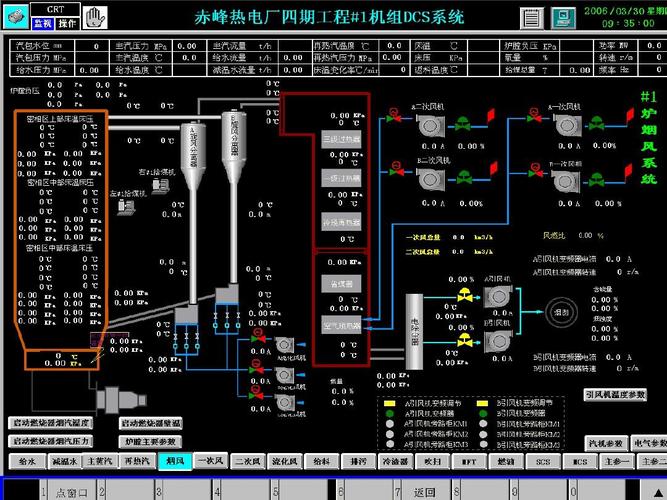The height and width of the screenshot is (500, 667).
Task: Select the 左#1给煤机 coal feeder icon
Action: (x=126, y=206)
